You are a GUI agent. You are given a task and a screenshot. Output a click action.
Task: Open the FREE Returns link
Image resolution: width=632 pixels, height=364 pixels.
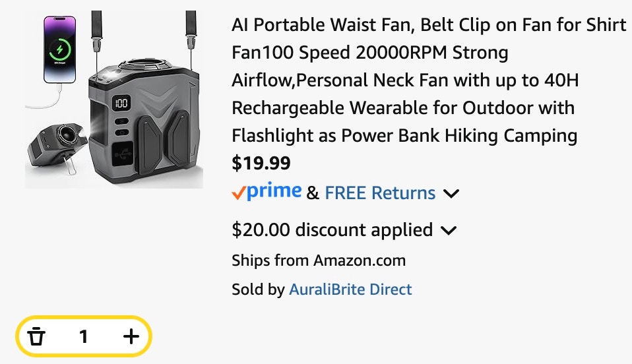380,193
